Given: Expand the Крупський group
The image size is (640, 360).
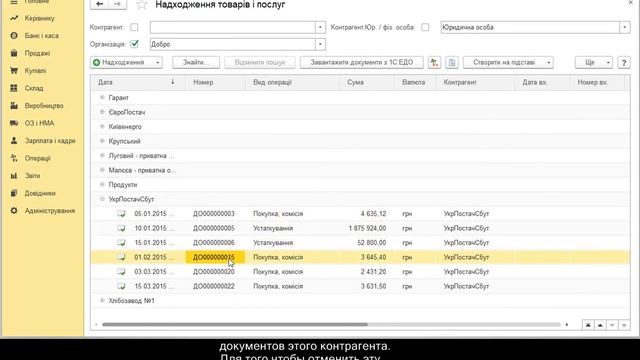Looking at the screenshot, I should (102, 141).
